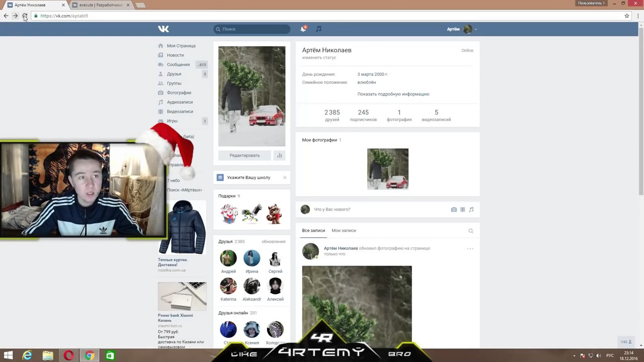Click the Редактировать button

click(x=245, y=155)
